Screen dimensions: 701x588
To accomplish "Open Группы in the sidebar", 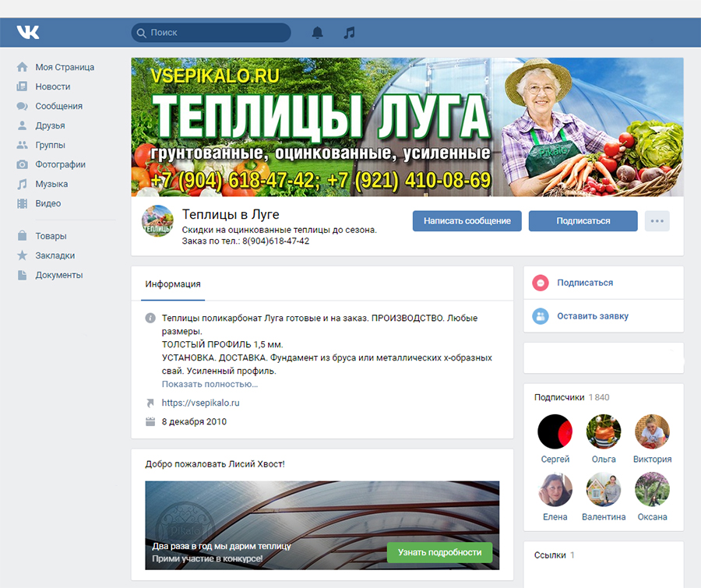I will click(50, 145).
